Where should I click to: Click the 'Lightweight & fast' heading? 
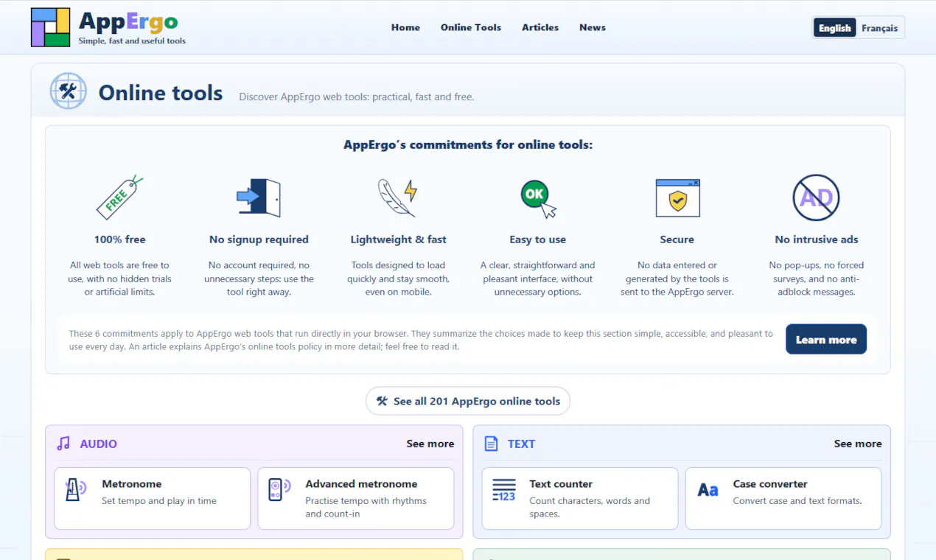(398, 239)
